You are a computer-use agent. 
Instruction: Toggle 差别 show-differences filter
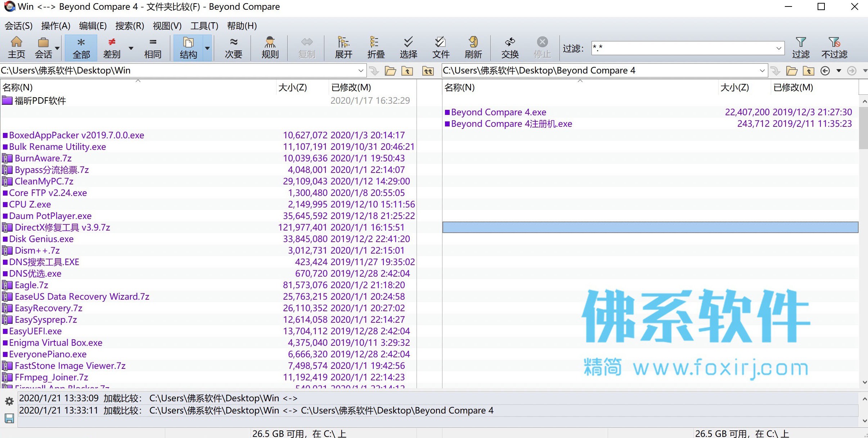(x=112, y=48)
